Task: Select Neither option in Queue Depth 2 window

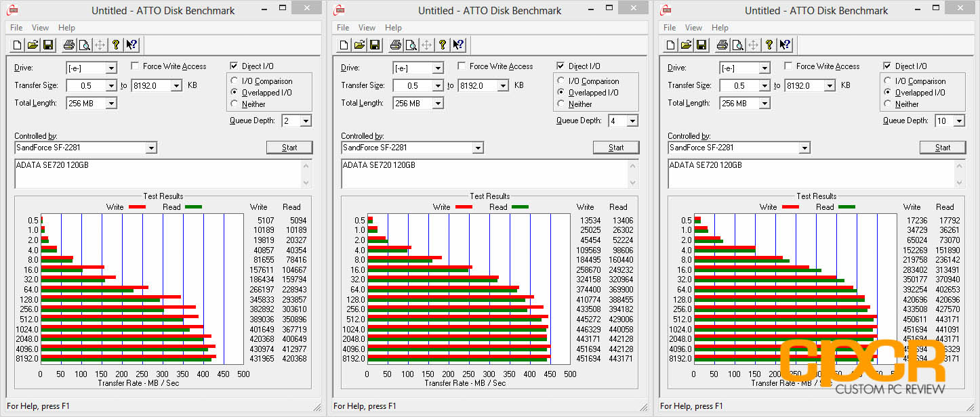Action: point(235,104)
